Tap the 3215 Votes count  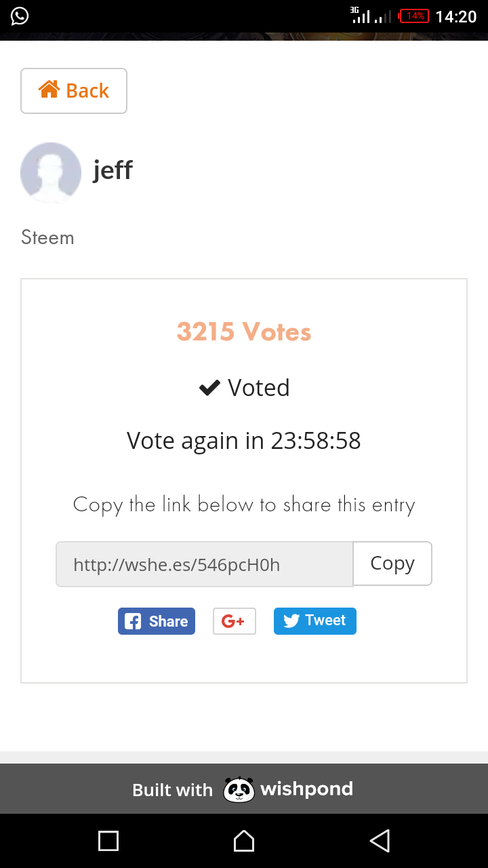[244, 332]
